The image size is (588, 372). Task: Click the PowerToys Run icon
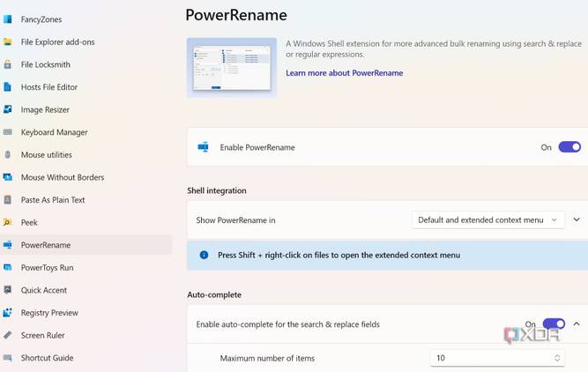[8, 267]
